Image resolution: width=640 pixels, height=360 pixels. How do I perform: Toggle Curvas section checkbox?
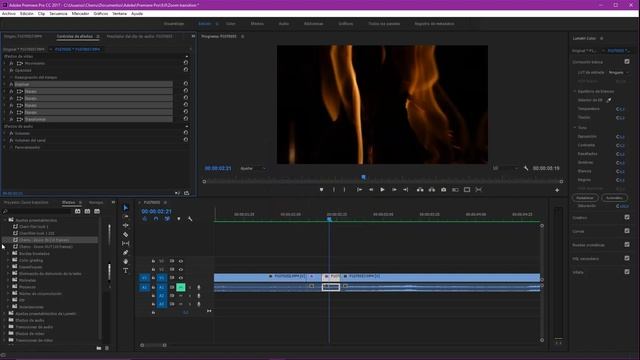click(x=627, y=231)
